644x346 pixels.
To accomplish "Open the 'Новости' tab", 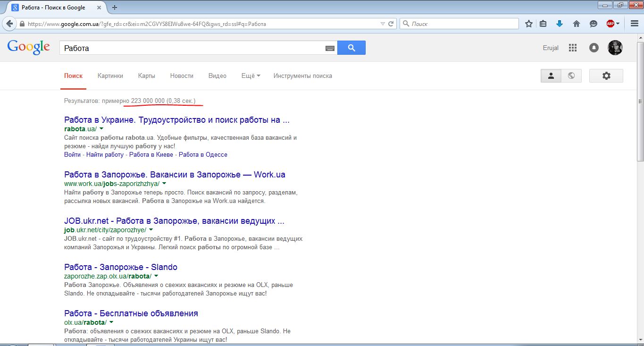I will tap(182, 76).
